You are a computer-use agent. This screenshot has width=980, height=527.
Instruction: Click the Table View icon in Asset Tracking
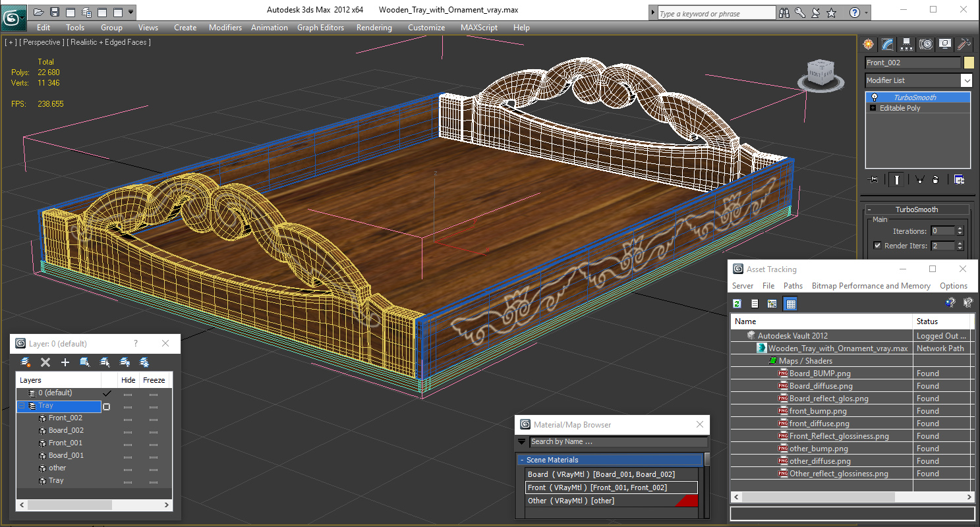791,304
